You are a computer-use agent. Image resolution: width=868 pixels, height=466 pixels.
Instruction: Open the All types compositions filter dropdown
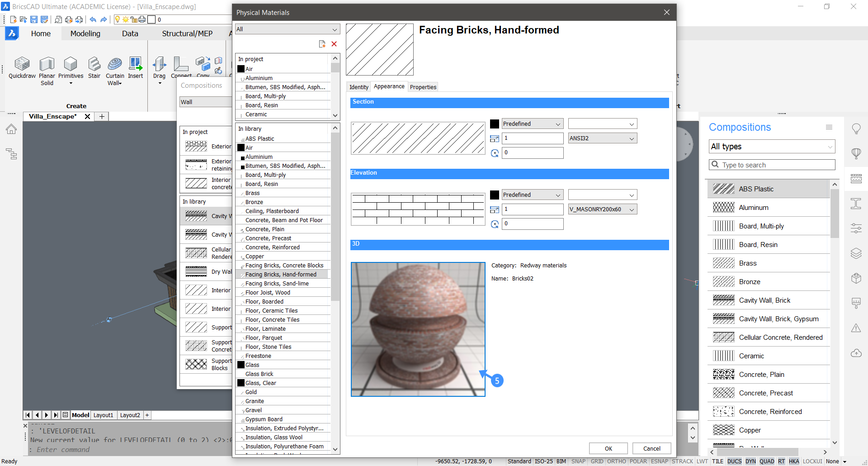click(771, 146)
